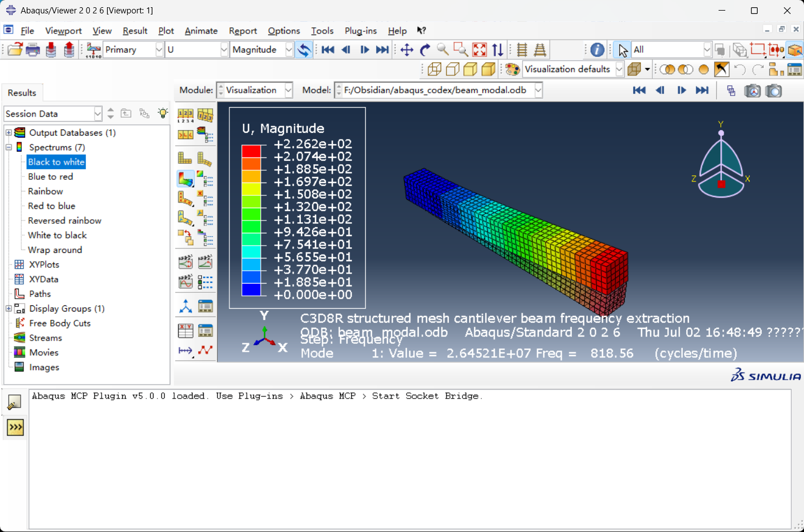Click the Create XY Data icon

pyautogui.click(x=185, y=330)
